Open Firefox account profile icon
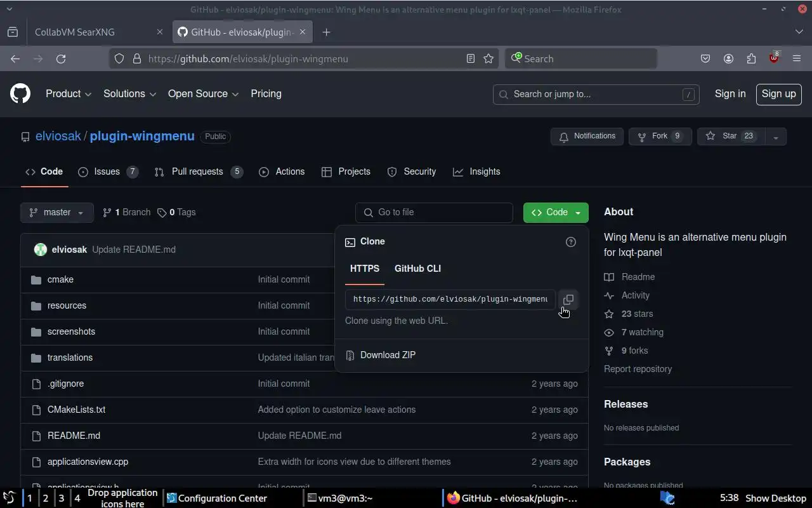Image resolution: width=812 pixels, height=508 pixels. click(728, 58)
